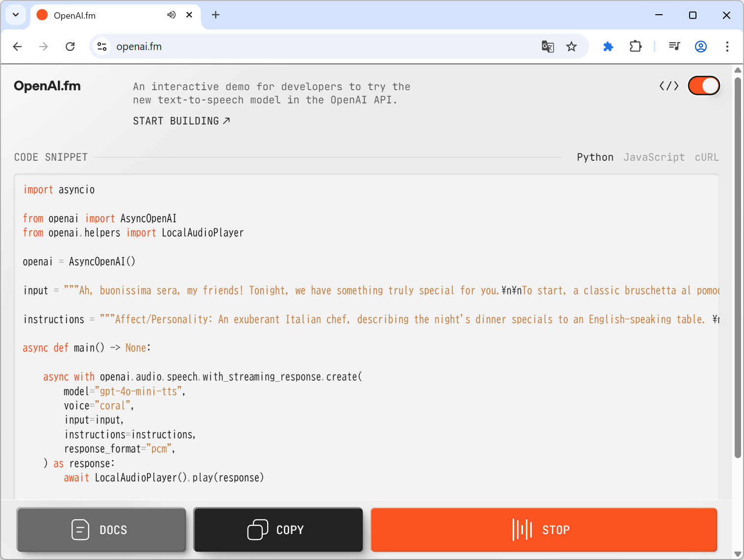Go forward to the next page
744x560 pixels.
(44, 47)
